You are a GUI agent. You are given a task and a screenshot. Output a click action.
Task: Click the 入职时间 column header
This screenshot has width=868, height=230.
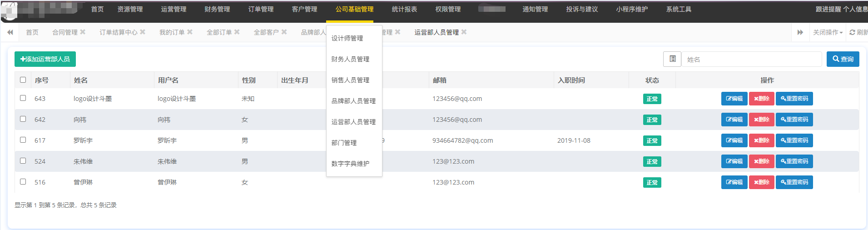click(x=571, y=80)
